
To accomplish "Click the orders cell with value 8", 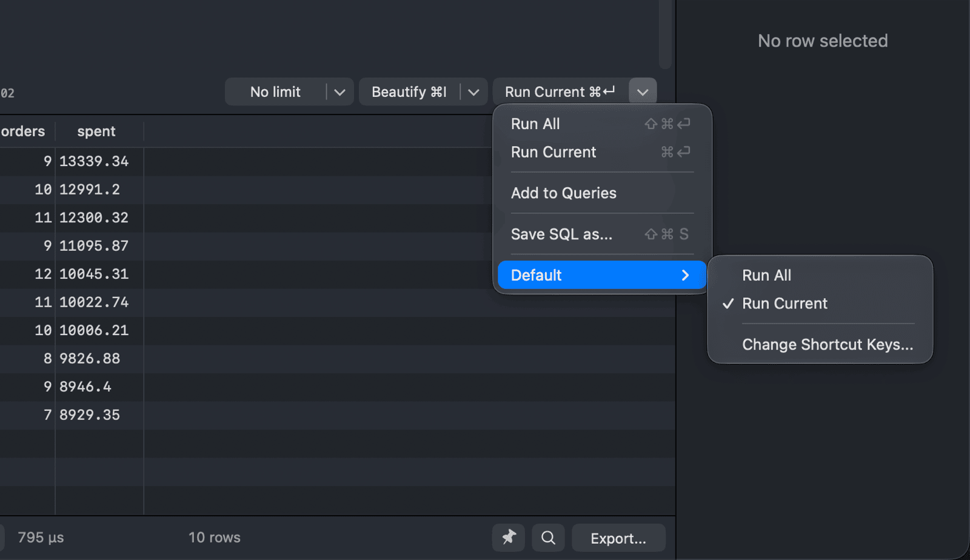I will (x=27, y=359).
